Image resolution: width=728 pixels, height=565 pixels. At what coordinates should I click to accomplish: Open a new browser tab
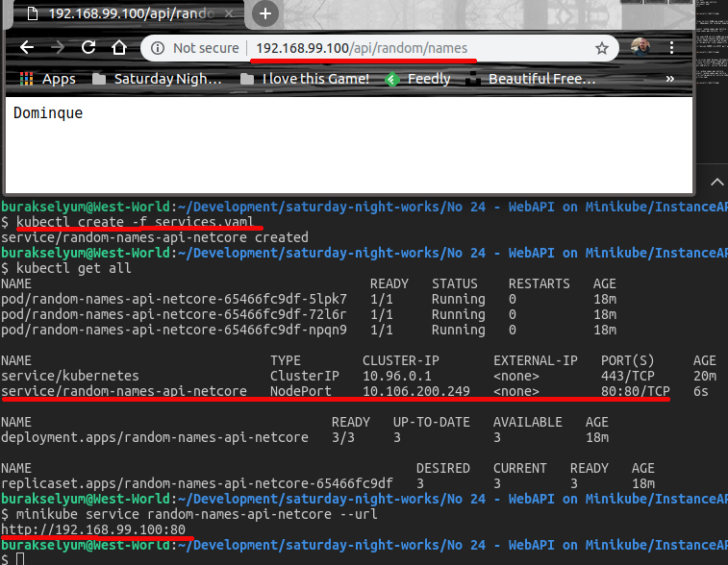tap(266, 13)
